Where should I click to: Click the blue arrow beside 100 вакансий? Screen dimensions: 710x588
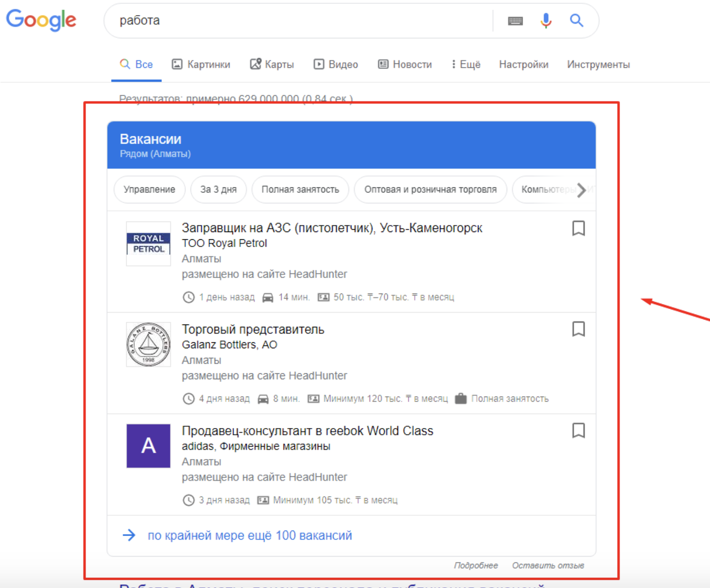[x=129, y=535]
